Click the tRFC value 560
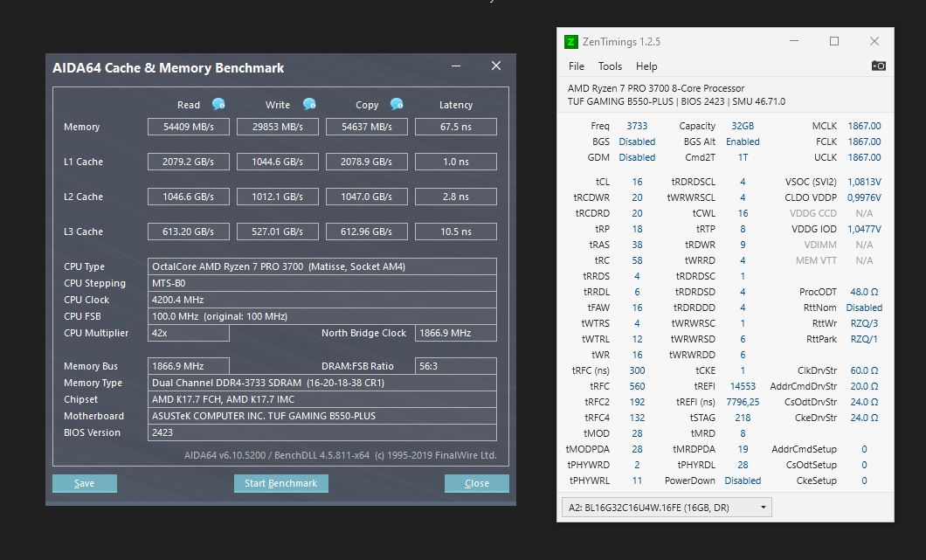 637,386
